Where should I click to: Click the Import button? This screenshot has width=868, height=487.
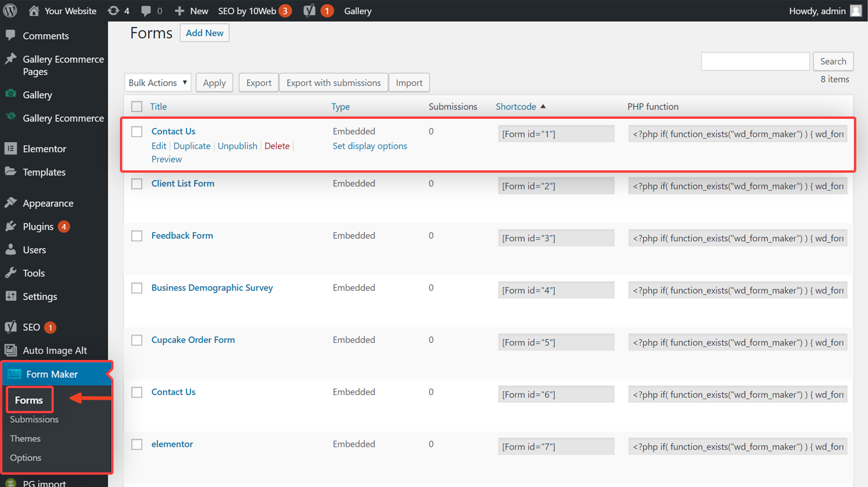pos(409,83)
